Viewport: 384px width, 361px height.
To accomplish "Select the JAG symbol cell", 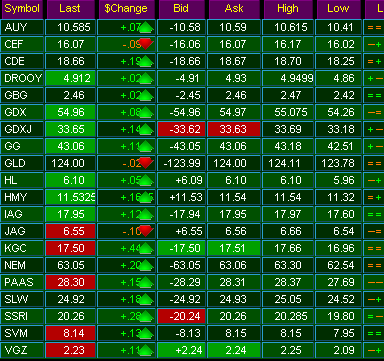I will point(22,231).
